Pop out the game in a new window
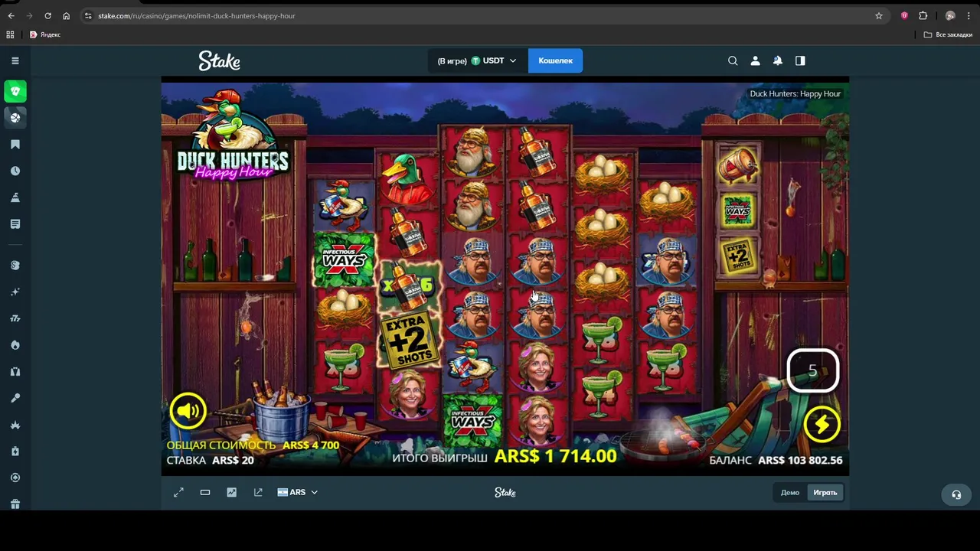Screen dimensions: 980x551 coord(258,492)
